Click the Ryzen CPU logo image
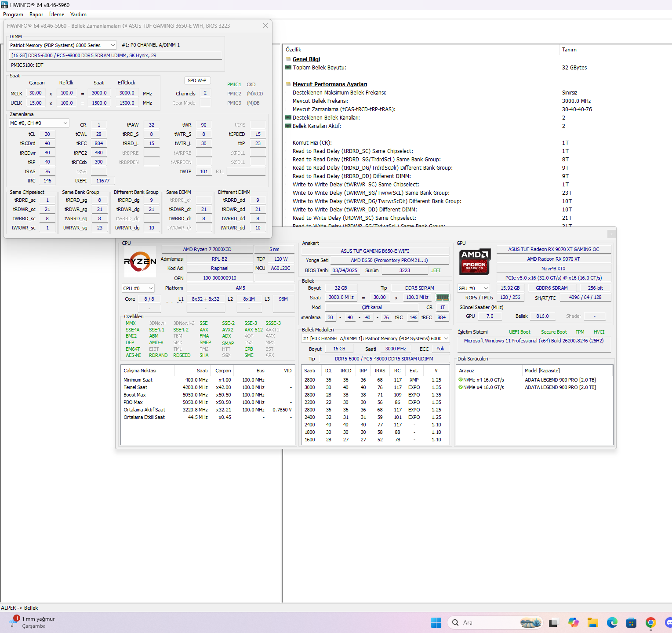Viewport: 672px width, 633px height. [140, 262]
